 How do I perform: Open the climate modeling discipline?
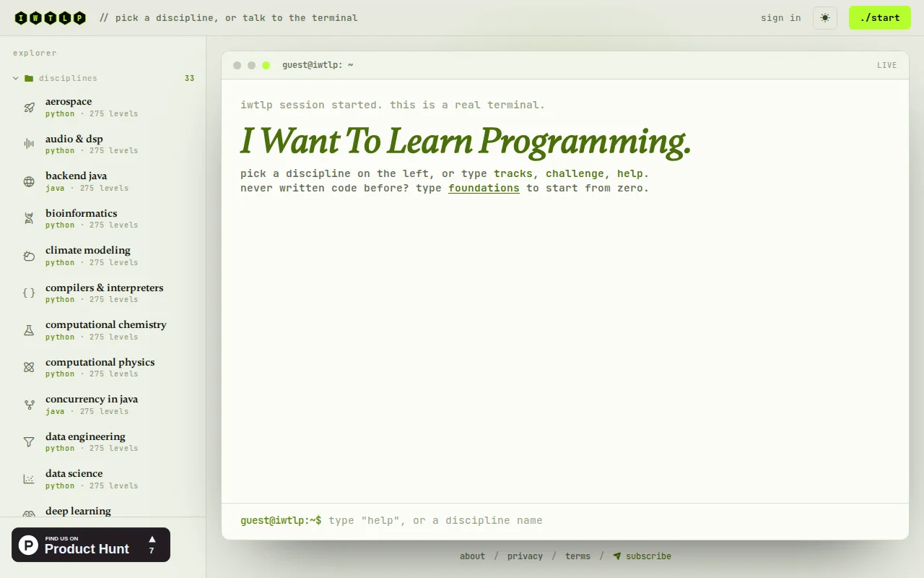(103, 256)
